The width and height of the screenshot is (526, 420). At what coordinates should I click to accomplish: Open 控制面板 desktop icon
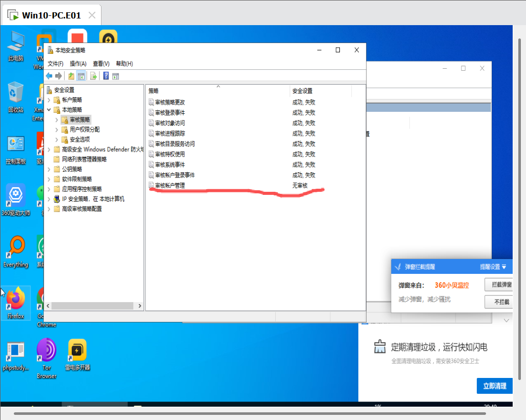coord(16,150)
